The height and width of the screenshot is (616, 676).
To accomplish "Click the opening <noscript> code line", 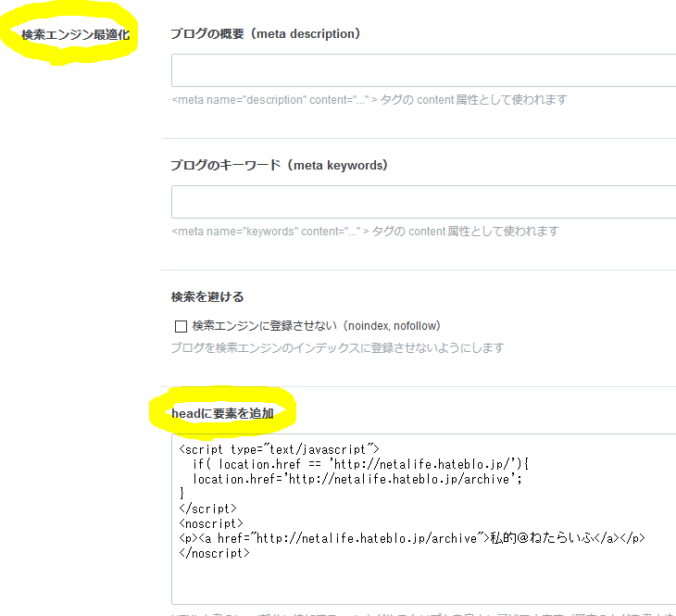I will coord(211,523).
